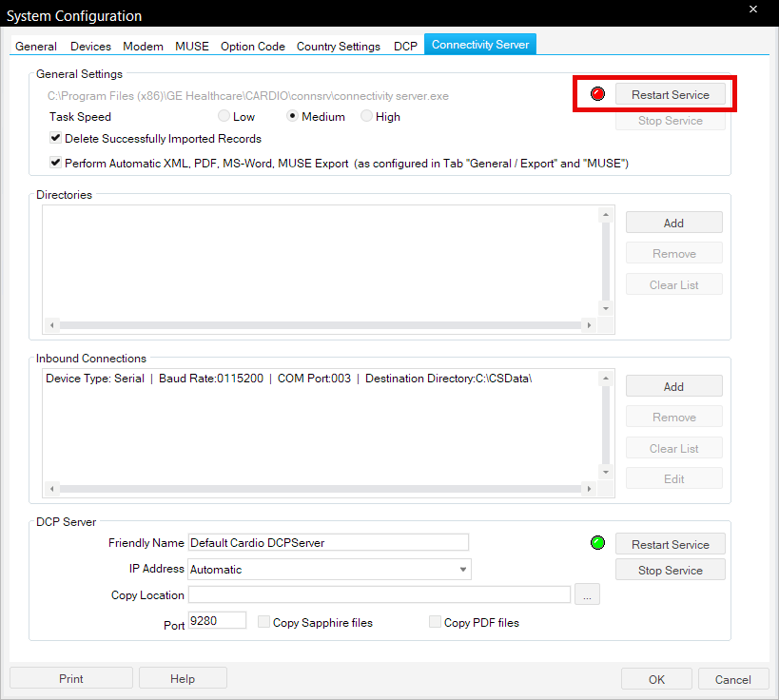
Task: Click the green DCP Server status indicator
Action: (x=597, y=543)
